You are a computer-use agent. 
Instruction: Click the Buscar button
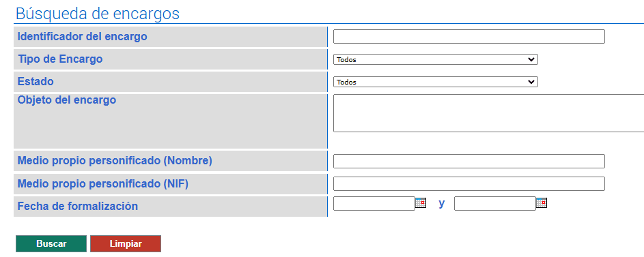click(x=51, y=243)
